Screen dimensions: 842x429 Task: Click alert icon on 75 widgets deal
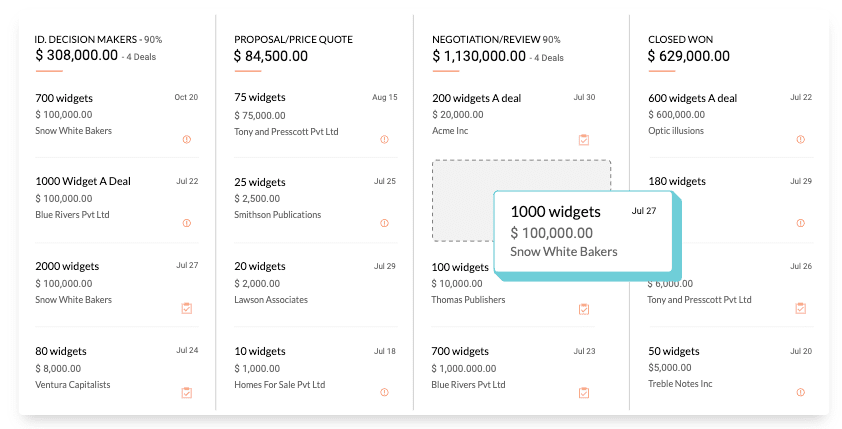pyautogui.click(x=384, y=140)
